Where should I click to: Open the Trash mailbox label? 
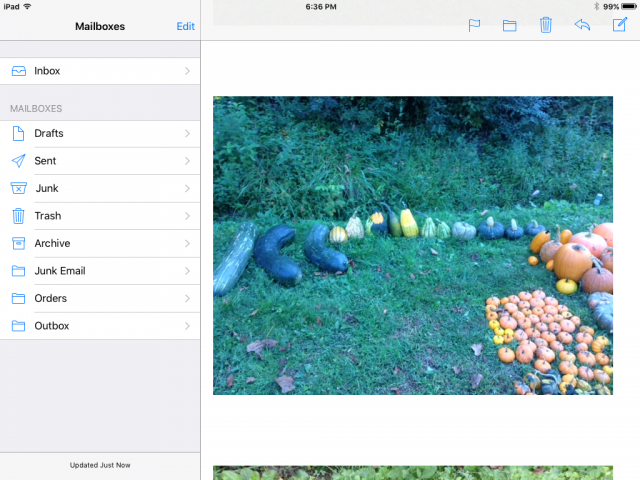click(x=48, y=216)
